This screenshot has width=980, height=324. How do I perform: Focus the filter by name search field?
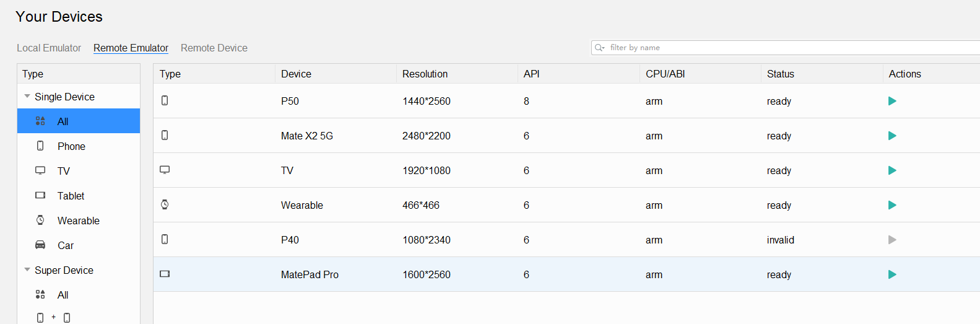[786, 48]
